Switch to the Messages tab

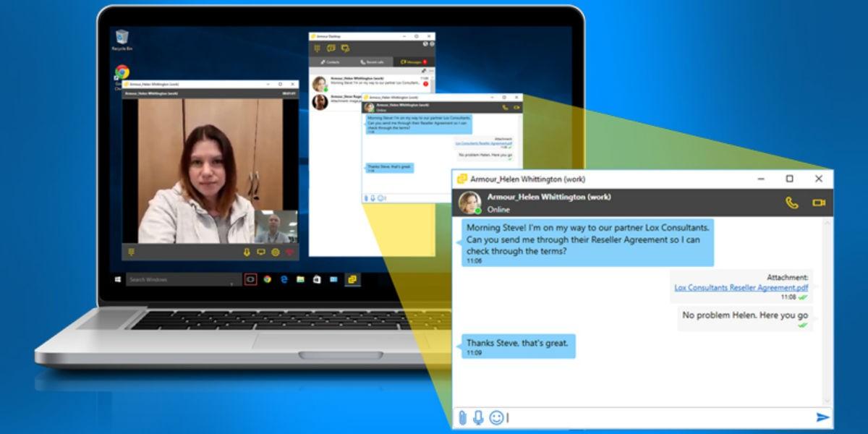pos(414,62)
